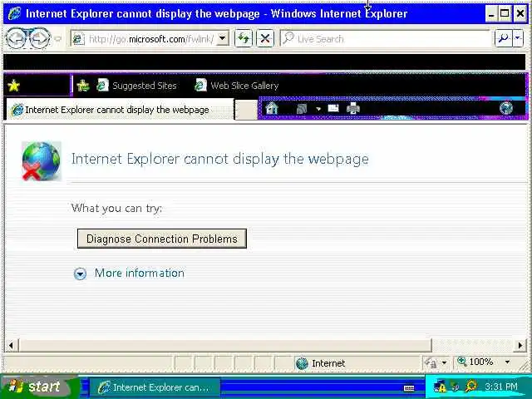Open the address bar URL dropdown
Image resolution: width=532 pixels, height=399 pixels.
(x=223, y=39)
